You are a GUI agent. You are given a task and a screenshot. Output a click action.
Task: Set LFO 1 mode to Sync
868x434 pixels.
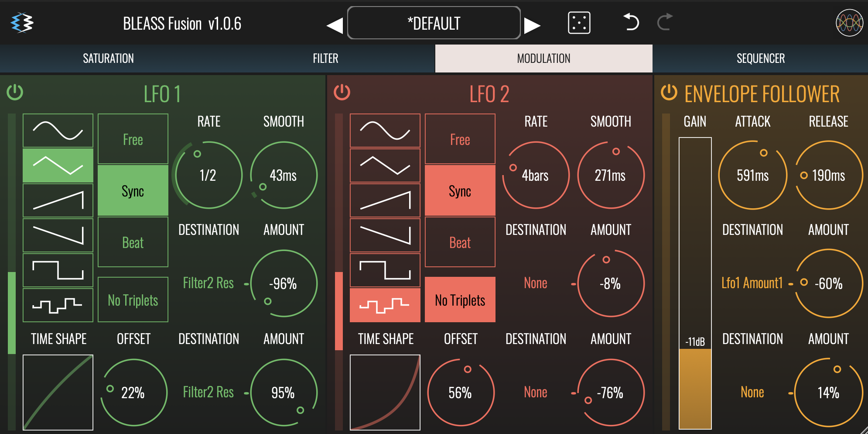click(x=133, y=190)
